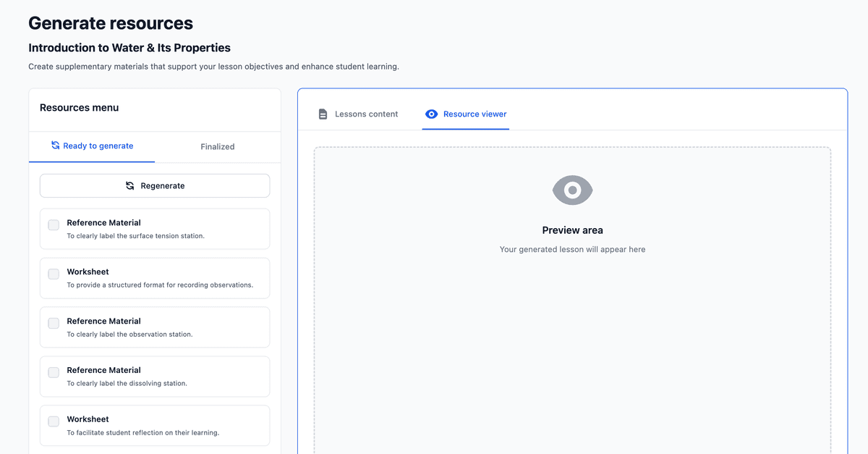Viewport: 868px width, 454px height.
Task: Click the refresh icon on Ready to generate tab
Action: pyautogui.click(x=54, y=145)
